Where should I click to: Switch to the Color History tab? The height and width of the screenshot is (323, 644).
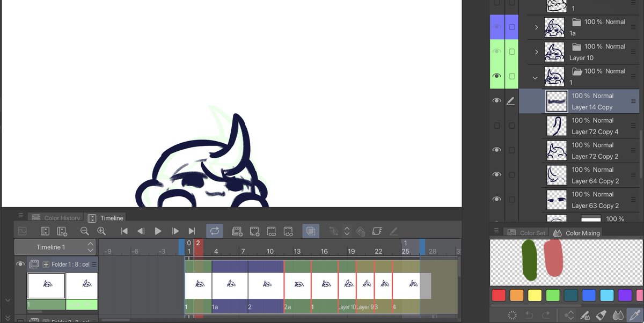[55, 218]
